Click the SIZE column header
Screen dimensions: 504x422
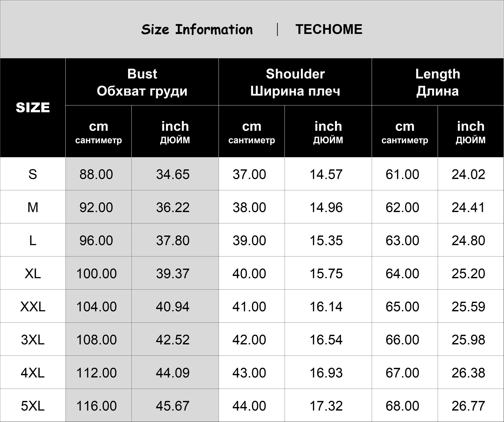(33, 108)
